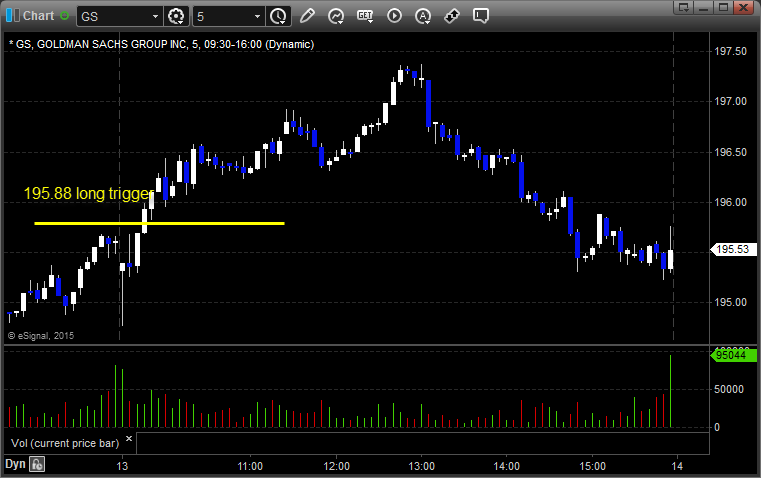Image resolution: width=761 pixels, height=478 pixels.
Task: Open the GS symbol dropdown
Action: (x=155, y=16)
